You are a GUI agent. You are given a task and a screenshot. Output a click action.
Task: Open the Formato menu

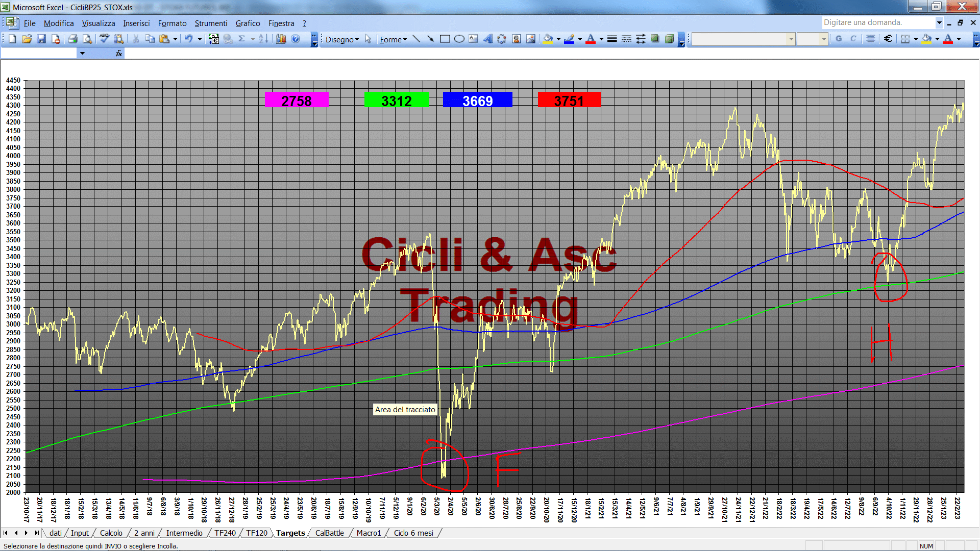point(173,23)
